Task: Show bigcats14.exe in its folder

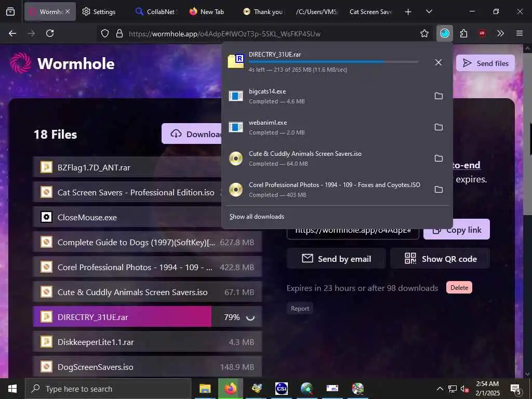Action: [x=438, y=96]
